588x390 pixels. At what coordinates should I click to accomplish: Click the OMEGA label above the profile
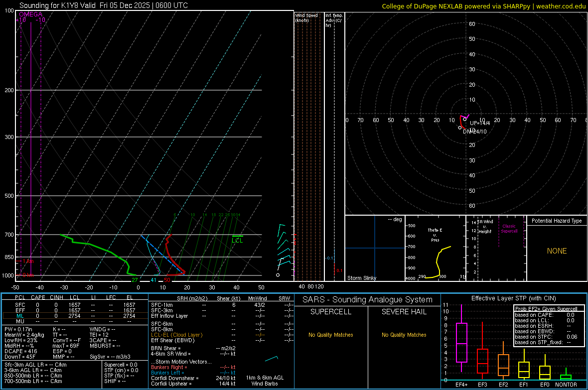pos(30,14)
